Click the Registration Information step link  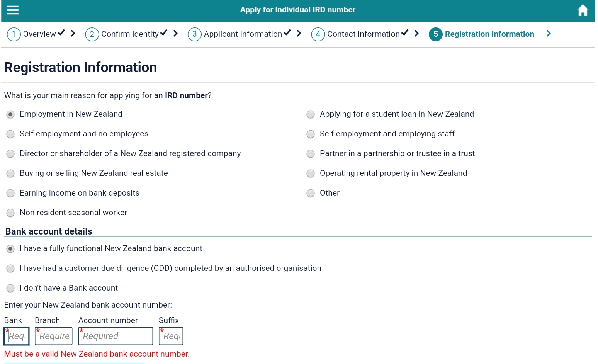489,34
